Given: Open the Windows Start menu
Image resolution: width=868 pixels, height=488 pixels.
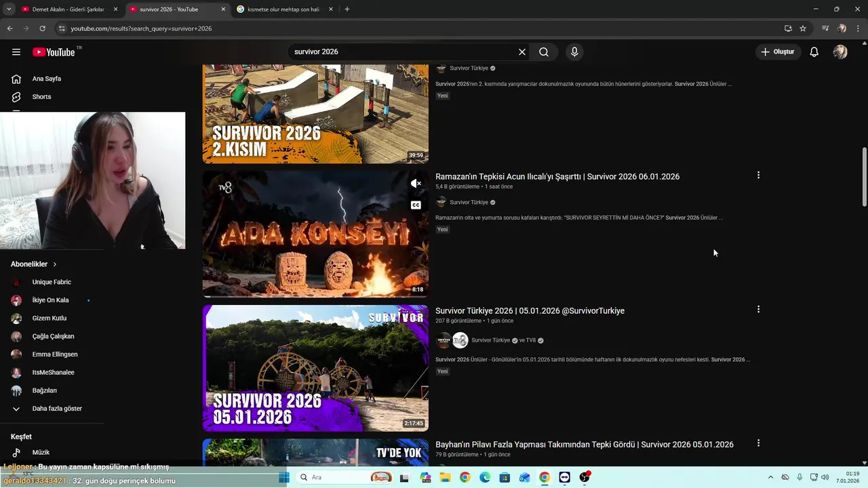Looking at the screenshot, I should pos(284,478).
